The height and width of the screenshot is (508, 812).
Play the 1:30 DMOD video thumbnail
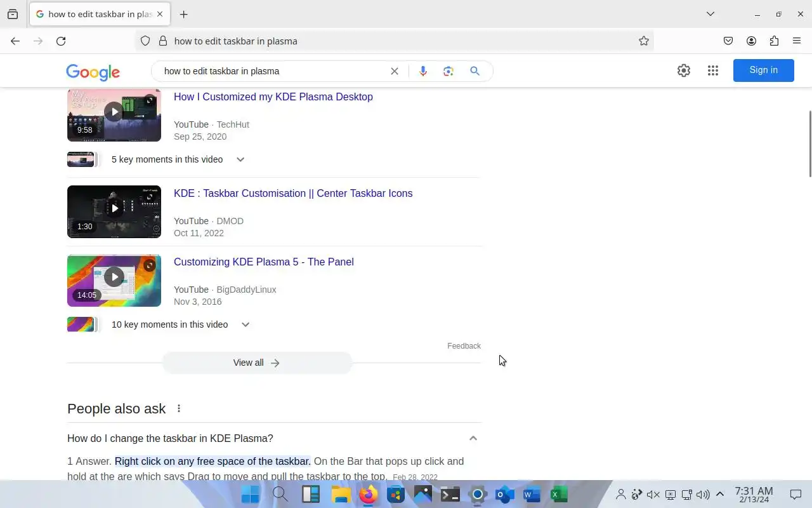click(114, 211)
